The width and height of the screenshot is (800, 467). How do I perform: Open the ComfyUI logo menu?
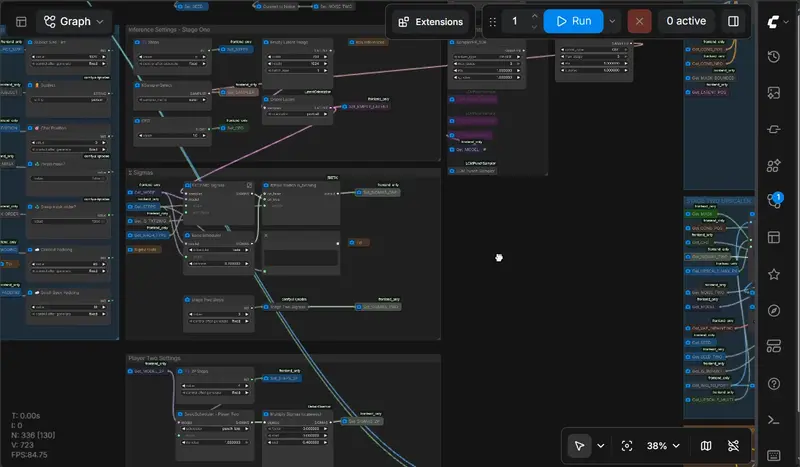click(778, 22)
